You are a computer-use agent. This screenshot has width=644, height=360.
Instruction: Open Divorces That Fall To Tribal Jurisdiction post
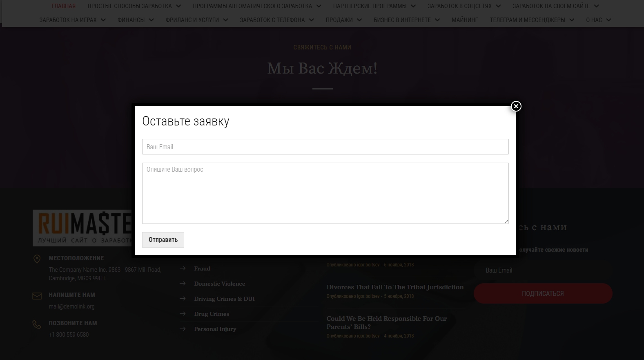coord(395,287)
